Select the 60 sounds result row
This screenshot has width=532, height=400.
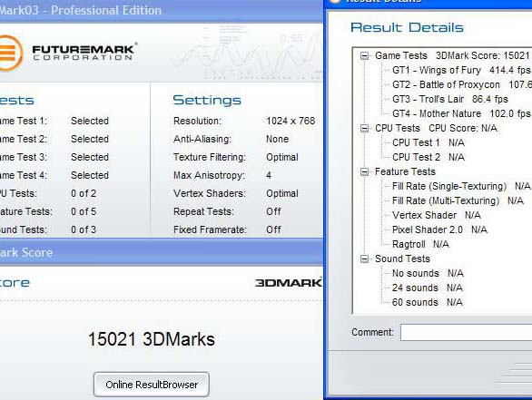tap(428, 302)
